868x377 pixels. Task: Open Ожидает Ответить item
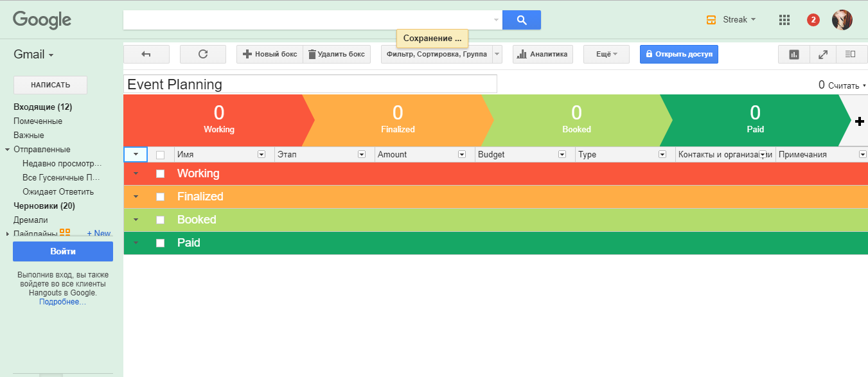coord(58,191)
